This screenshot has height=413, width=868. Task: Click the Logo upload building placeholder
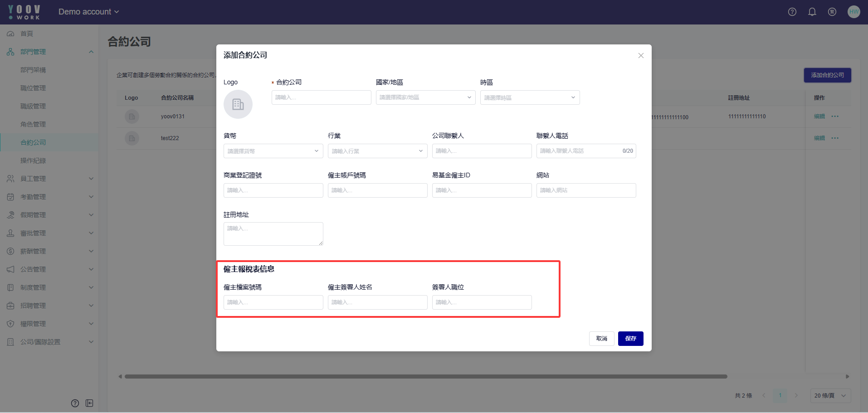tap(238, 104)
